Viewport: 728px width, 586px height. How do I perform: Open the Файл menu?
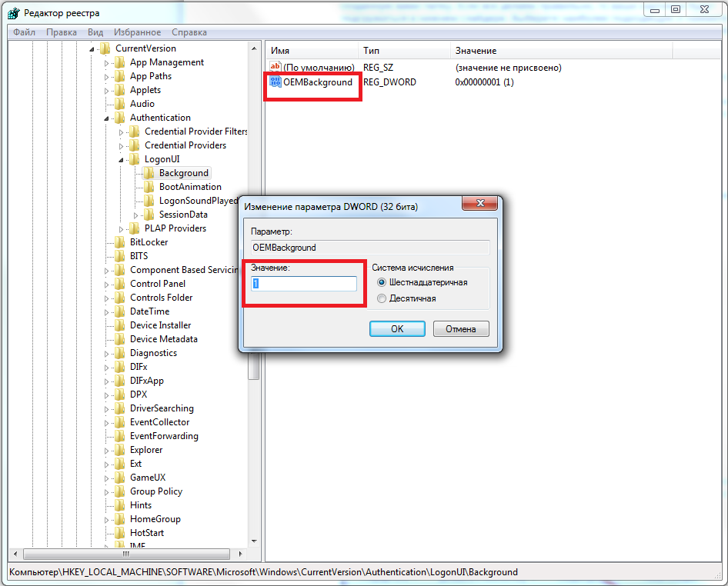24,32
